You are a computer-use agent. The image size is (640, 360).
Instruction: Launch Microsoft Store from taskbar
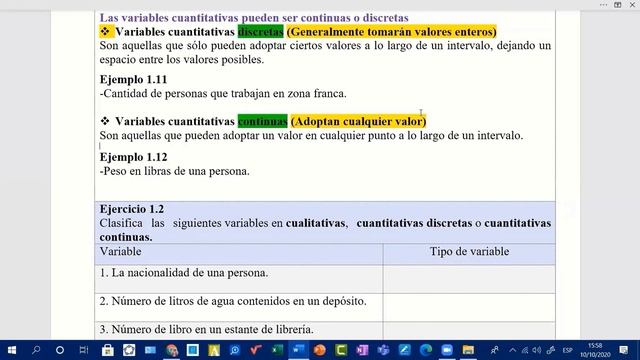(108, 350)
